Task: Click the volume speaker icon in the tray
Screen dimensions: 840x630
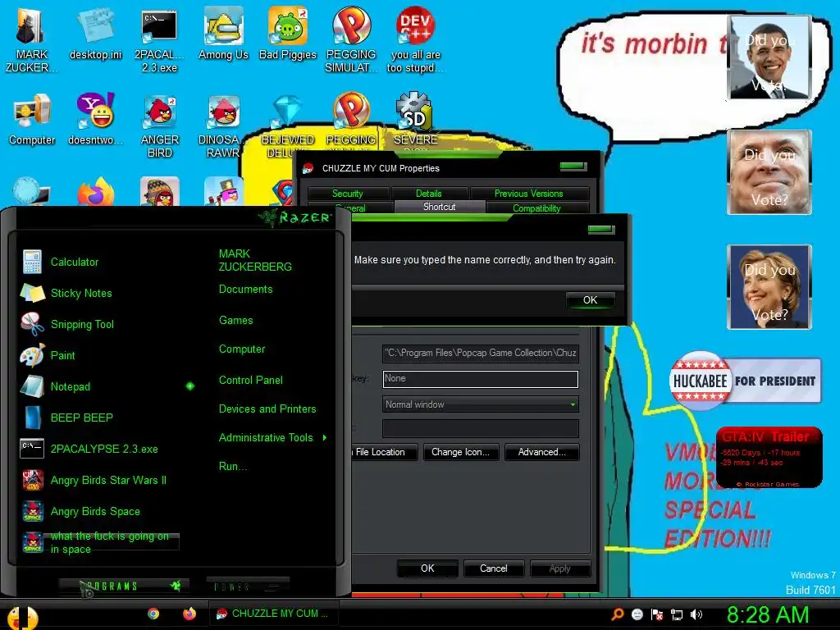Action: 696,614
